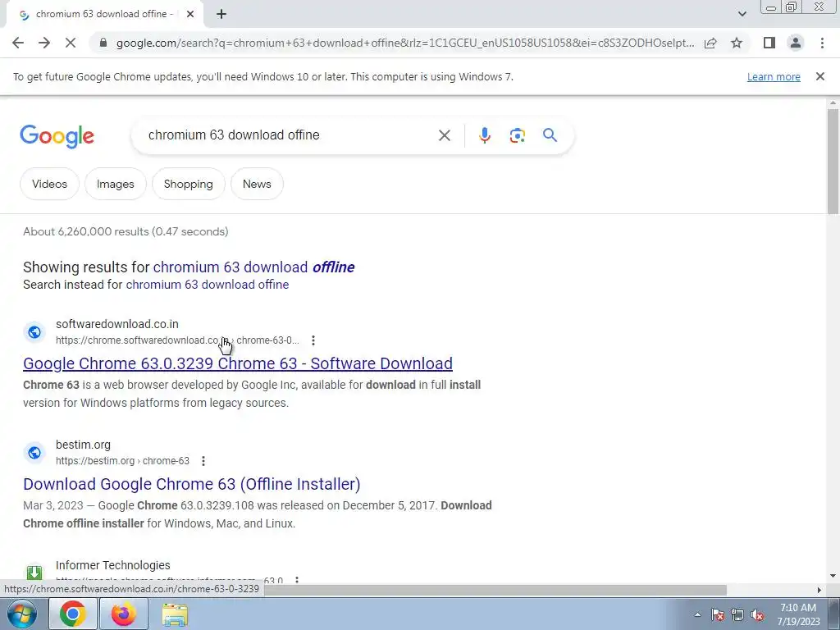Open Windows Explorer from the taskbar
The width and height of the screenshot is (840, 630).
tap(175, 614)
